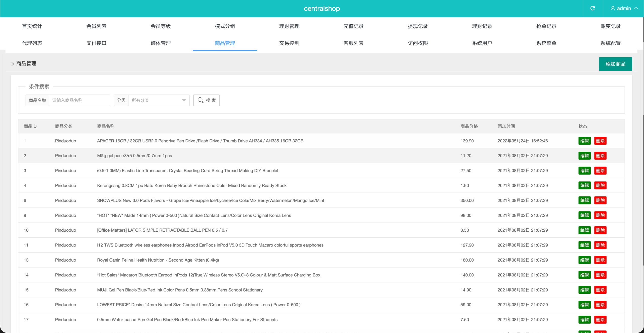Edit product ID 1 APACER pendrive
The image size is (644, 333).
(584, 141)
